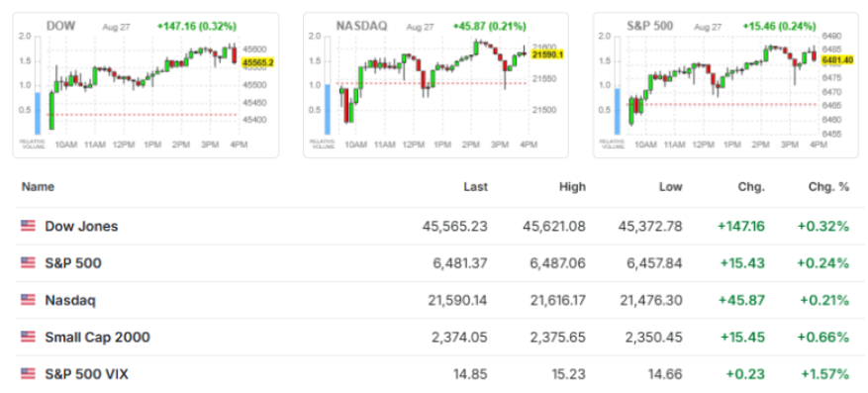The image size is (868, 393).
Task: Select the DOW intraday chart thumbnail
Action: coord(145,85)
